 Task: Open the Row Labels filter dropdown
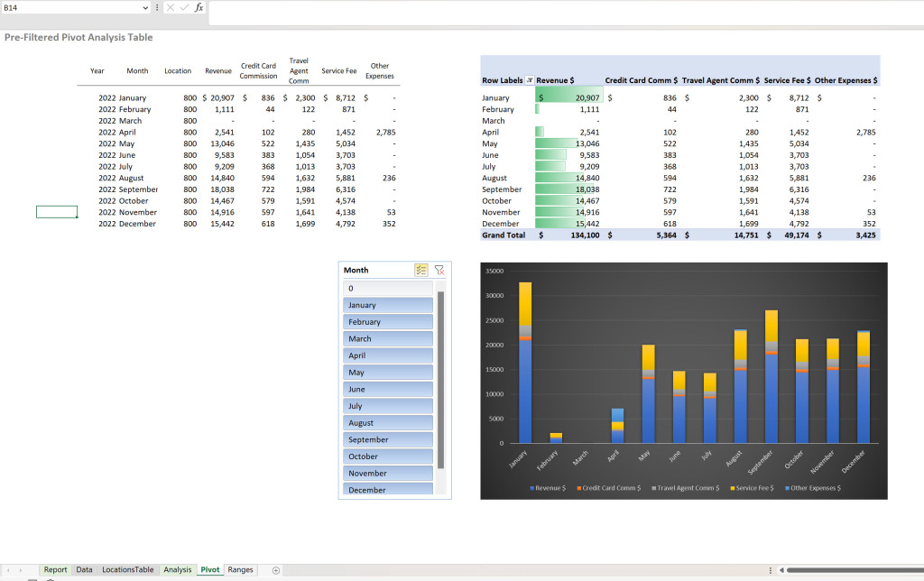click(529, 80)
